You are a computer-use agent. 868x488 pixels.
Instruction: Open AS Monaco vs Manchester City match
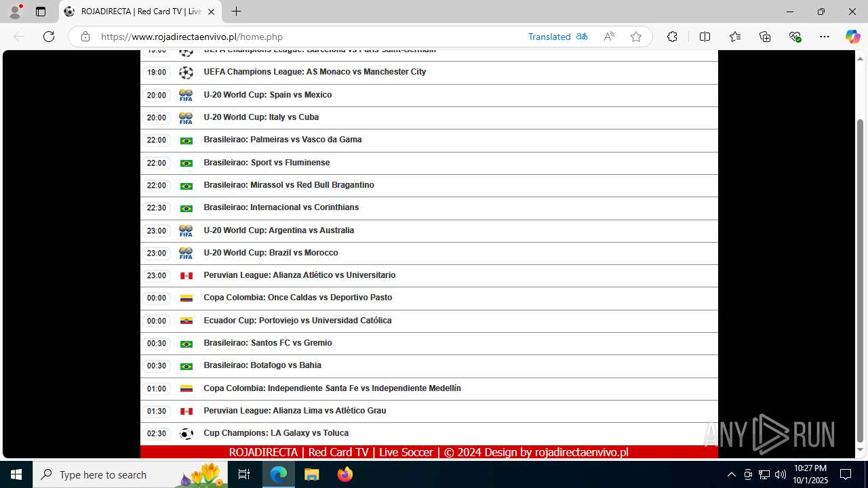click(x=315, y=72)
